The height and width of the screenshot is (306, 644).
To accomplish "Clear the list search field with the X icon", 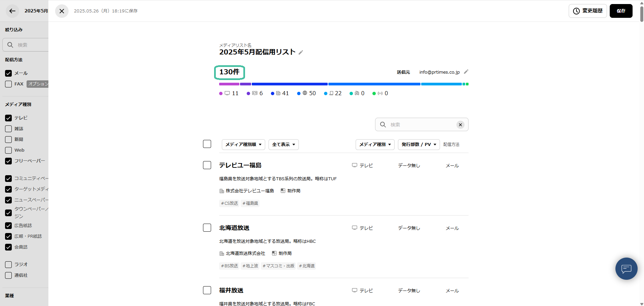I will pos(460,124).
